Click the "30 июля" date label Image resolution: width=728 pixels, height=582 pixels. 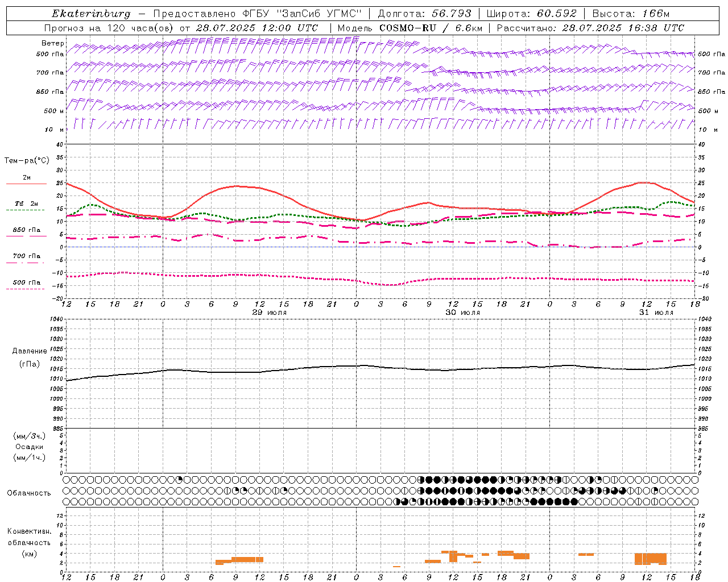(462, 313)
